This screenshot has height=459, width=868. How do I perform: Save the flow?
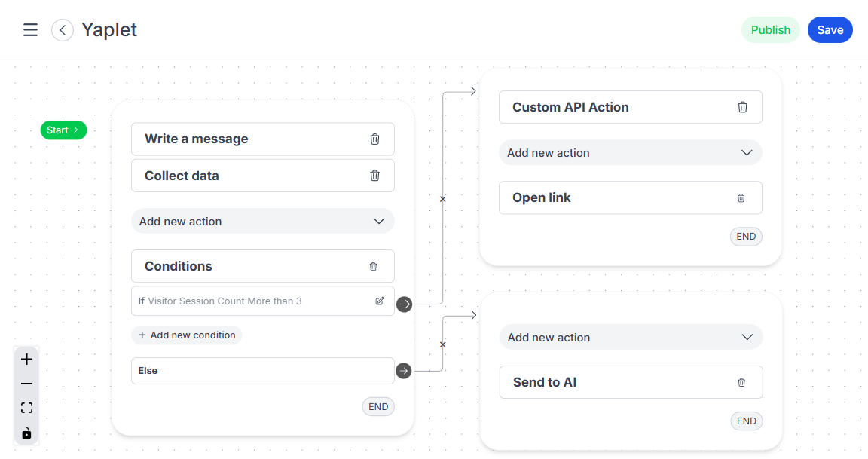[830, 30]
